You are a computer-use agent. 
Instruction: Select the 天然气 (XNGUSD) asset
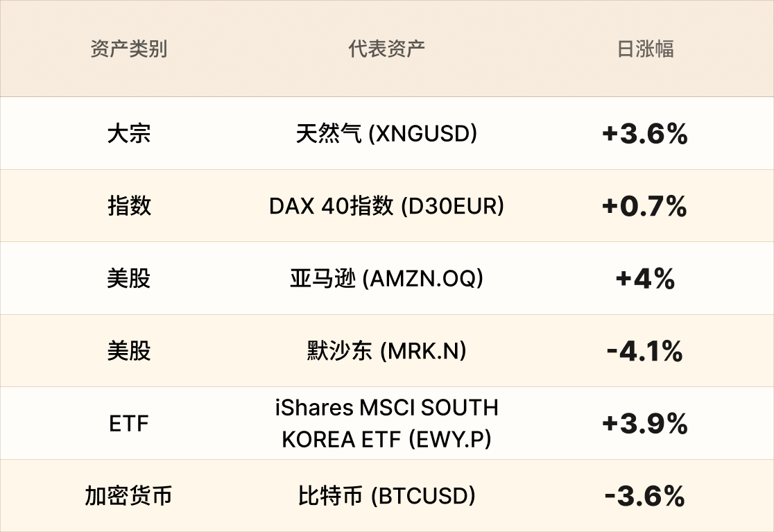pyautogui.click(x=386, y=133)
